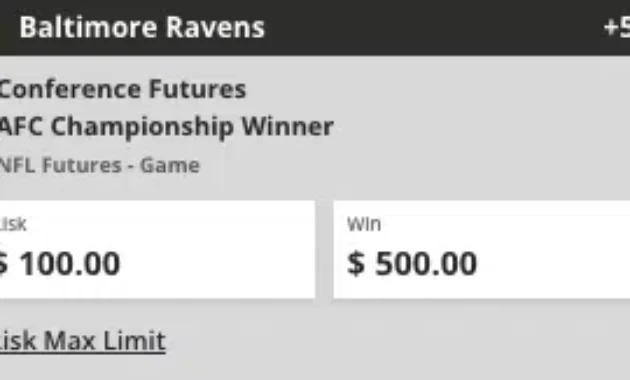630x380 pixels.
Task: Select the $ 500.00 win value
Action: click(x=412, y=264)
